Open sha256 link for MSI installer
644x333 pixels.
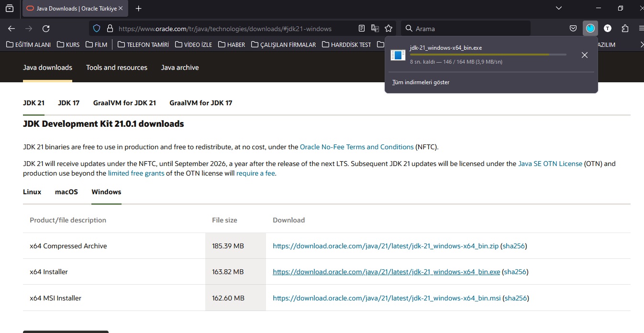click(x=516, y=298)
